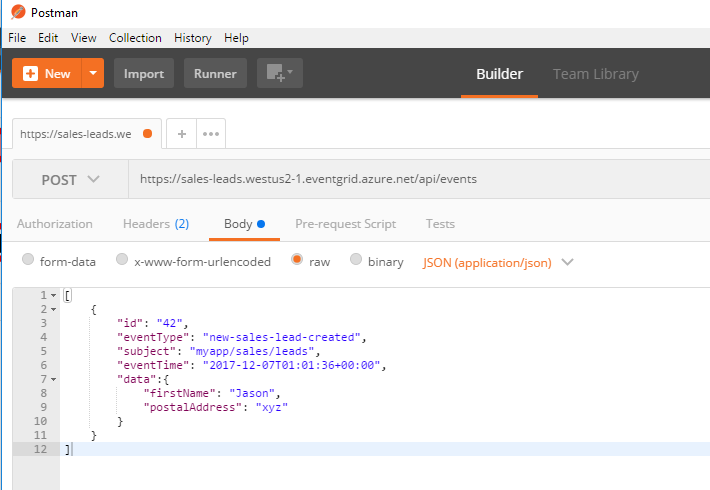The image size is (710, 490).
Task: Select the form-data radio button
Action: tap(28, 259)
